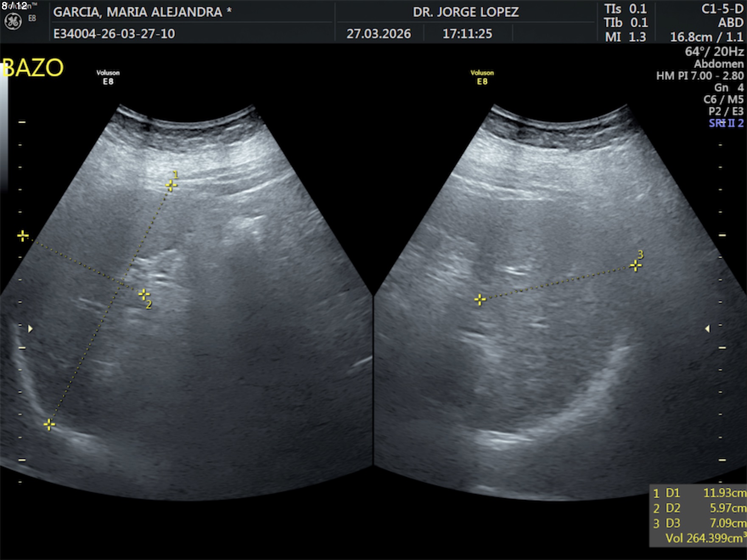
Task: Click the DR. JORGE LOPEZ field
Action: click(466, 12)
